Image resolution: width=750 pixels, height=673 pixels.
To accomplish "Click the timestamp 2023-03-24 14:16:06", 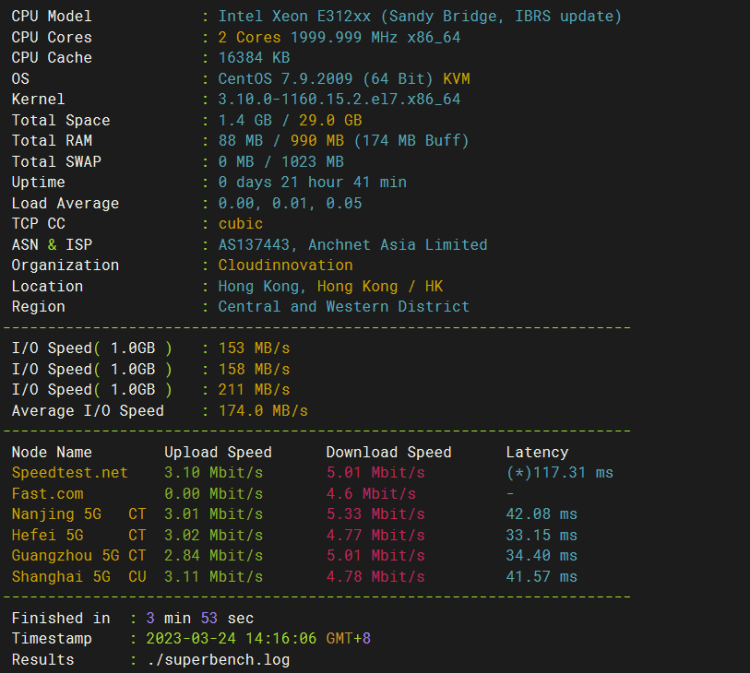I will click(x=231, y=639).
